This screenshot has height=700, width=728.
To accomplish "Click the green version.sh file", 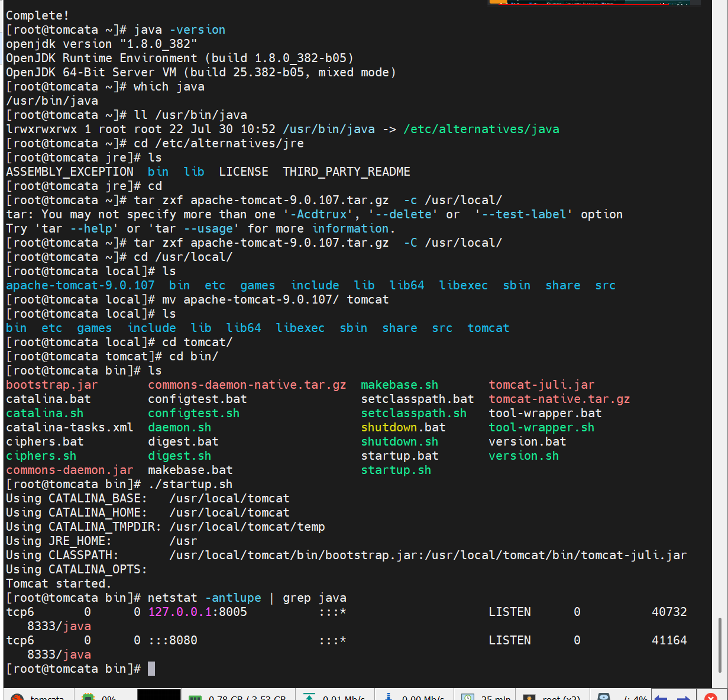I will [524, 456].
